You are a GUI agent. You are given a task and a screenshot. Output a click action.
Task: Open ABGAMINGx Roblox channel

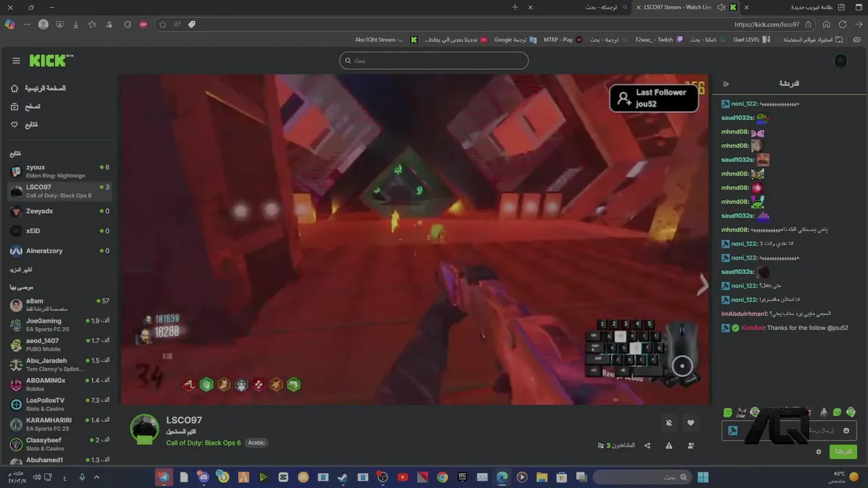coord(60,384)
